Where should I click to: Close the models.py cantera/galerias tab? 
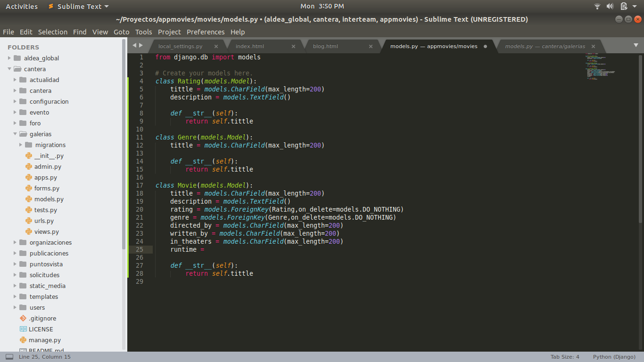(593, 46)
